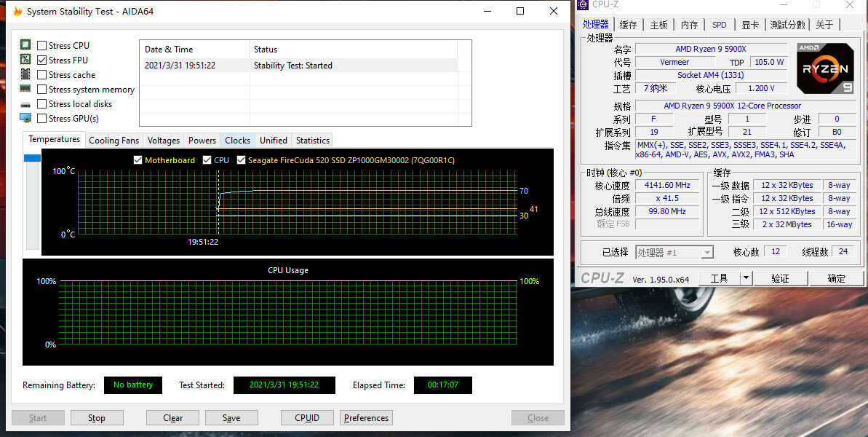The width and height of the screenshot is (868, 437).
Task: Click the blue graph scale slider beside temperature chart
Action: [x=33, y=158]
